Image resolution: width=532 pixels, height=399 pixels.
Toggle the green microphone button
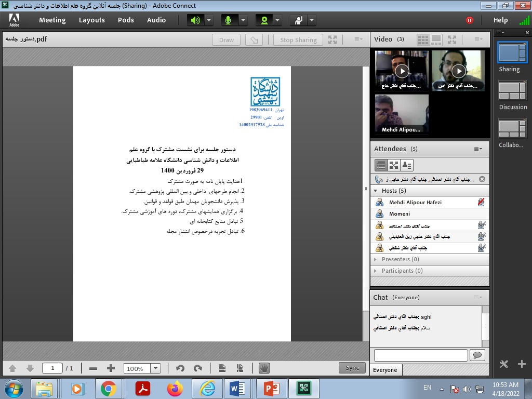click(x=228, y=20)
